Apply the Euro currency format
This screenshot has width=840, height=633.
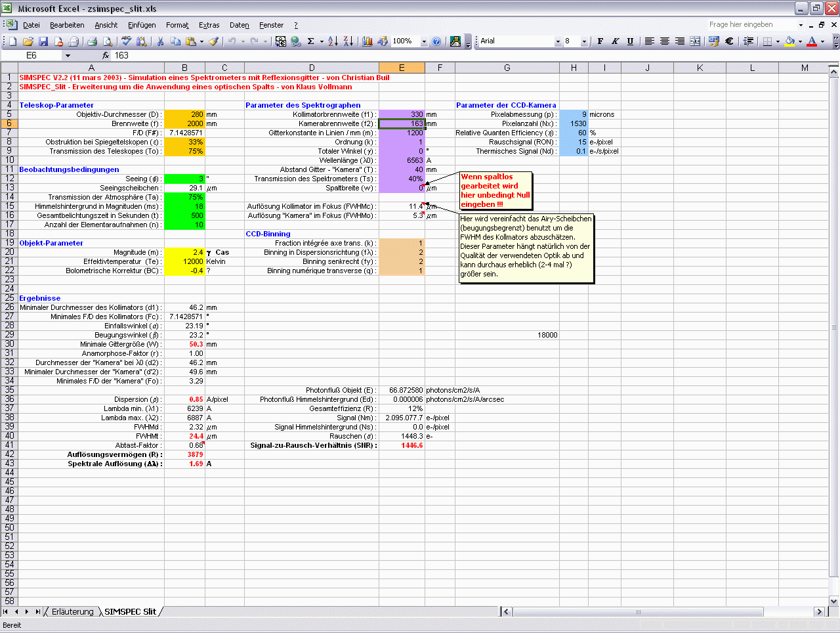pos(729,41)
